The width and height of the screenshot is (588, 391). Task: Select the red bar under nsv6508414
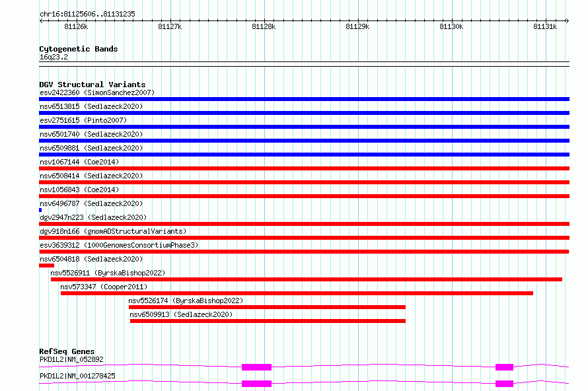(x=304, y=182)
